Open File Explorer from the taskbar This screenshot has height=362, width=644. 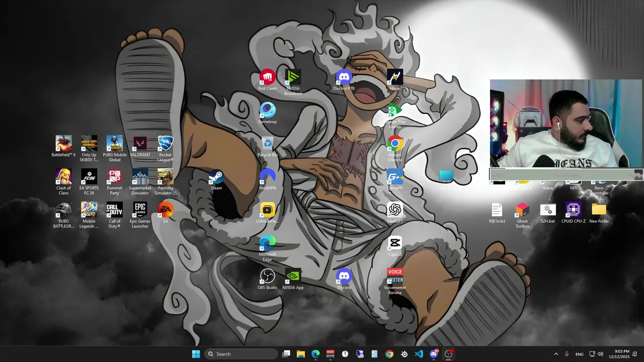[x=301, y=354]
